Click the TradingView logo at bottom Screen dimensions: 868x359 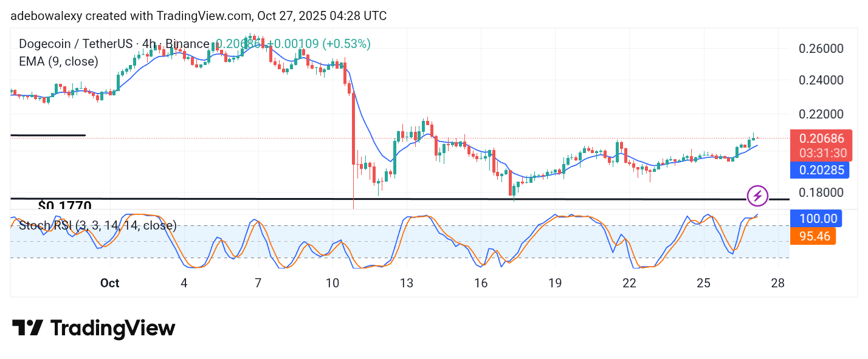point(94,329)
